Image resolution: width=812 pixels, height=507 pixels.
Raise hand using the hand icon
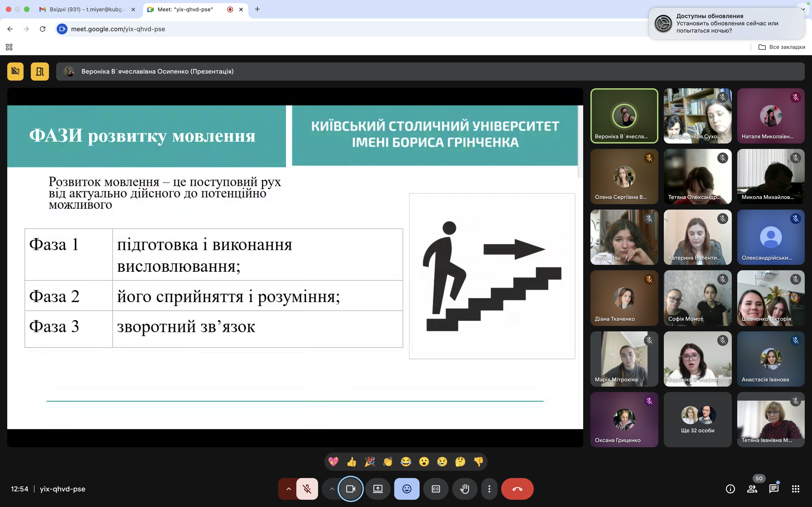464,489
